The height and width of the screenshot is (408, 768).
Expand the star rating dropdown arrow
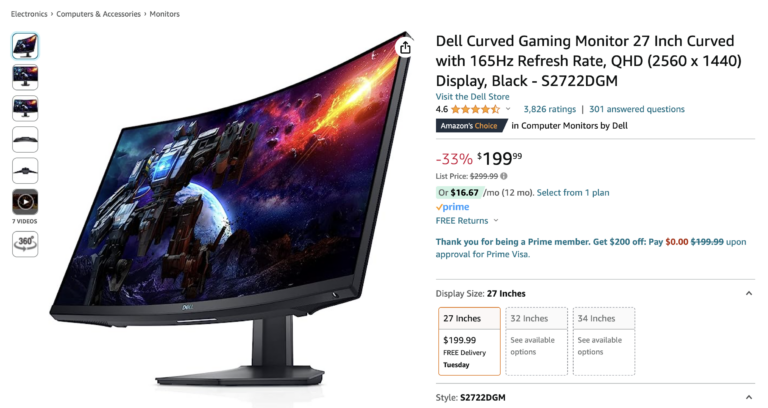pos(508,109)
